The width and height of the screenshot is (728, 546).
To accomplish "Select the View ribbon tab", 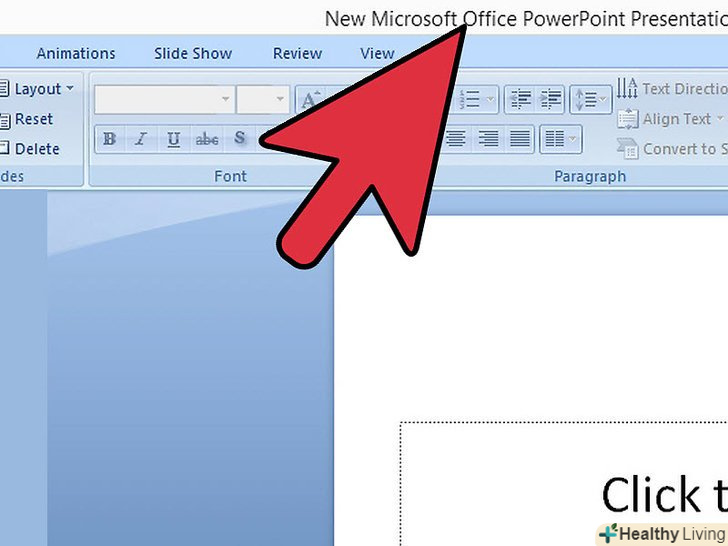I will pyautogui.click(x=377, y=54).
